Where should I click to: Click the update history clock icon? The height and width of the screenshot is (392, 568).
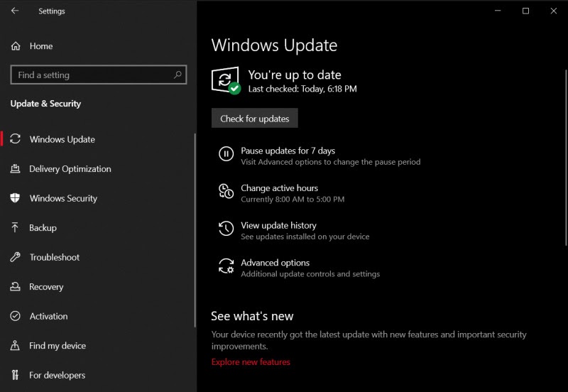tap(226, 228)
